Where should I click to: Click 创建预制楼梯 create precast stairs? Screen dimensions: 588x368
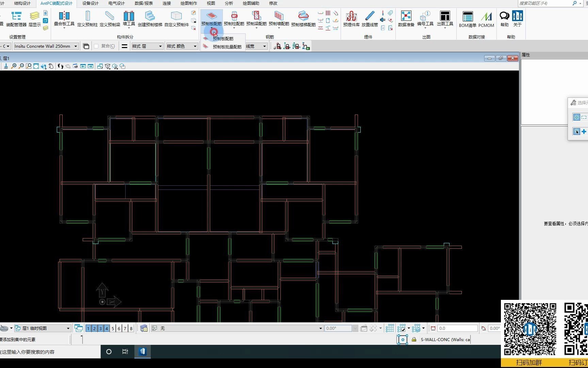pos(150,19)
